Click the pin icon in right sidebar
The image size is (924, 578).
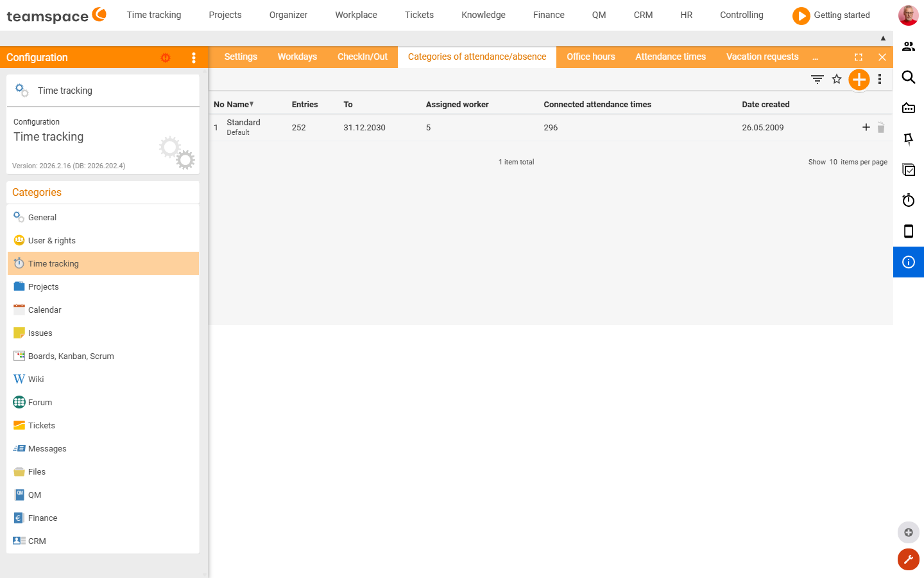(x=909, y=139)
